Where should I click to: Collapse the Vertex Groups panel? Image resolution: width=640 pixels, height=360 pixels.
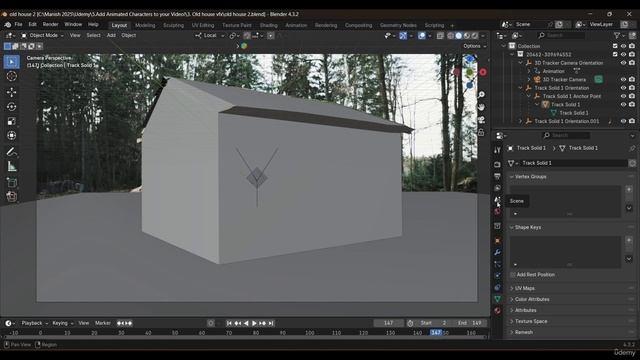pyautogui.click(x=530, y=177)
